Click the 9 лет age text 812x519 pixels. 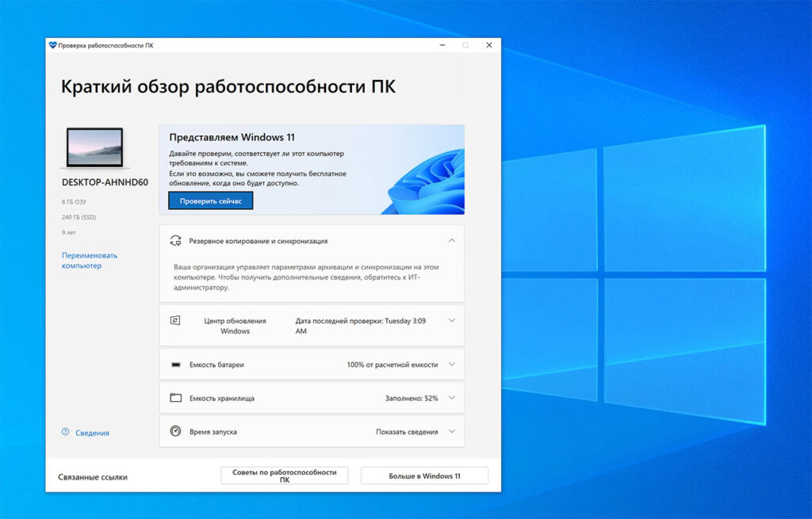[x=68, y=232]
